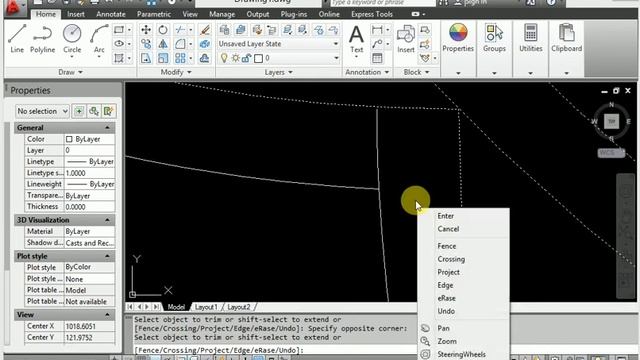Toggle layer lock padlock icon

tap(246, 58)
